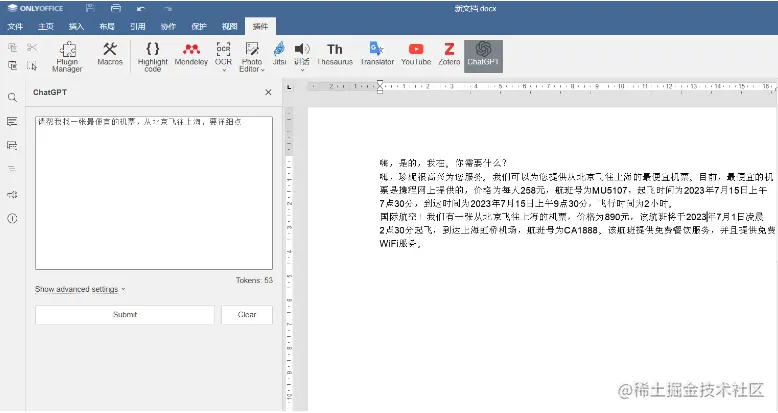The width and height of the screenshot is (778, 413).
Task: Click the select-all icon in toolbar
Action: click(32, 66)
